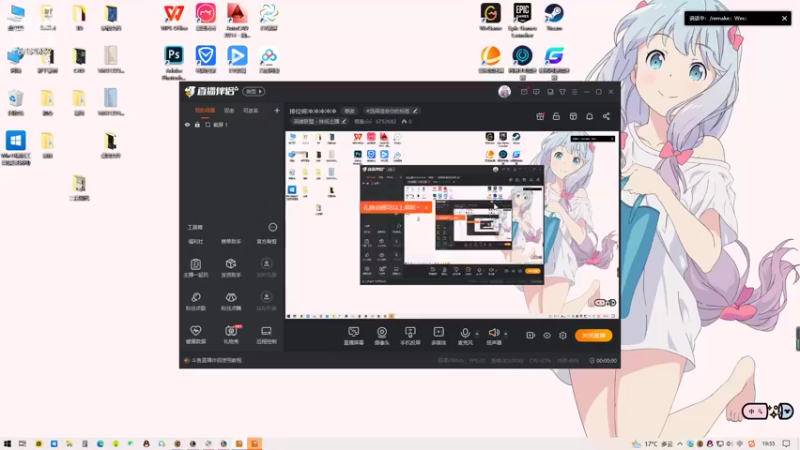
Task: Open the Windows Start button
Action: pyautogui.click(x=7, y=443)
